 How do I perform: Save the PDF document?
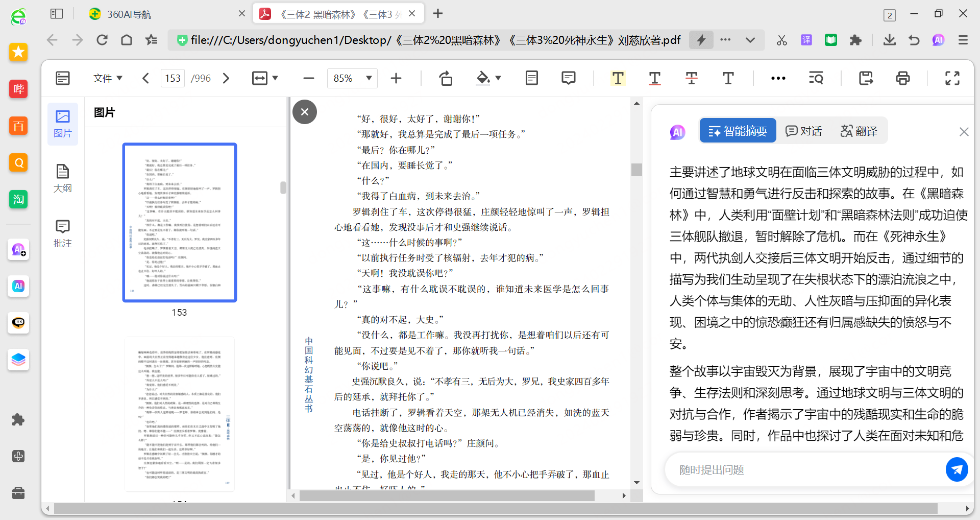(x=866, y=78)
